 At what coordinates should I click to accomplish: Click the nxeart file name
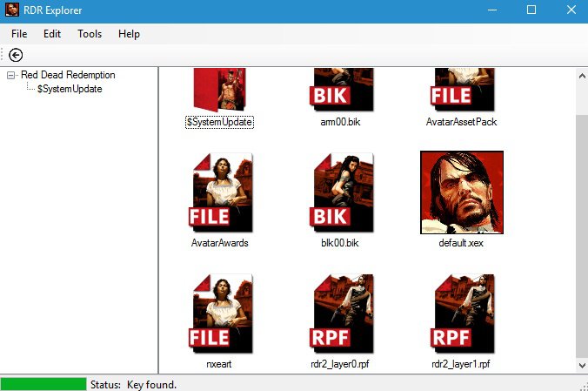(219, 364)
